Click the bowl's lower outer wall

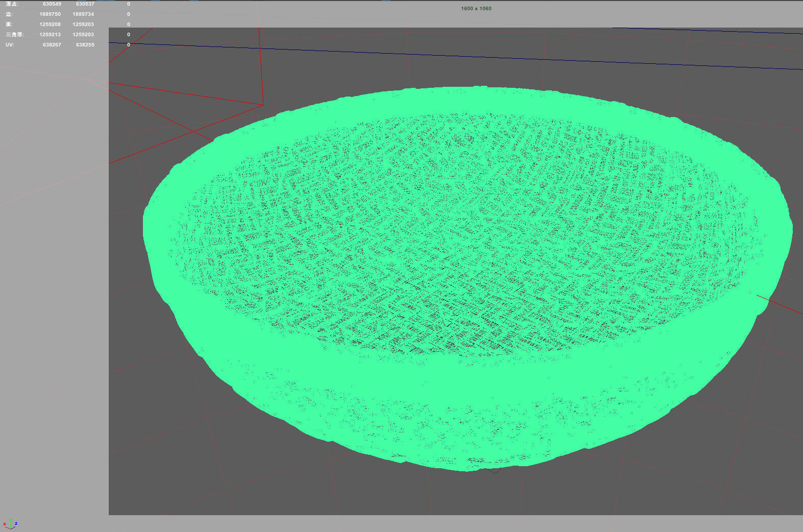point(459,434)
